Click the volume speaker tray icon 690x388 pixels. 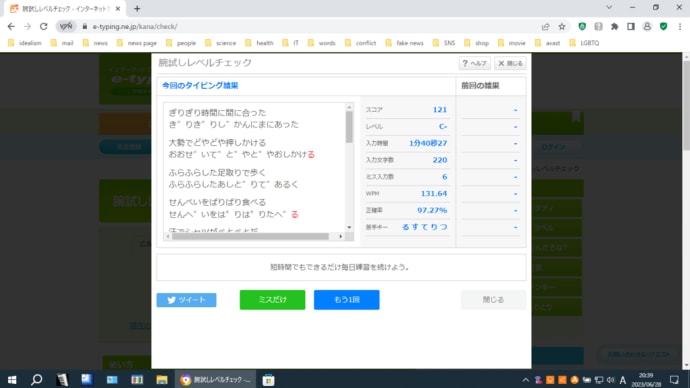610,380
